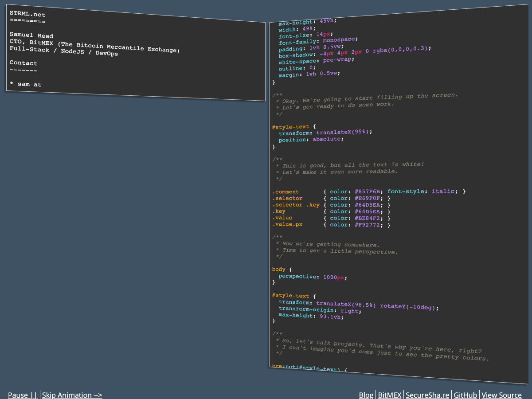Click the .value #BE84F2 rule
Screen dimensions: 532x399
(x=331, y=218)
